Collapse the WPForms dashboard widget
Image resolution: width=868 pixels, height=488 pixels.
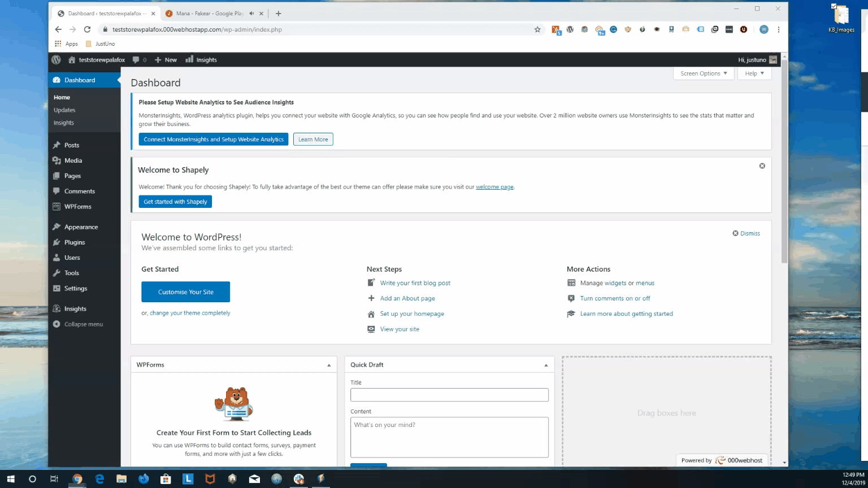[329, 364]
